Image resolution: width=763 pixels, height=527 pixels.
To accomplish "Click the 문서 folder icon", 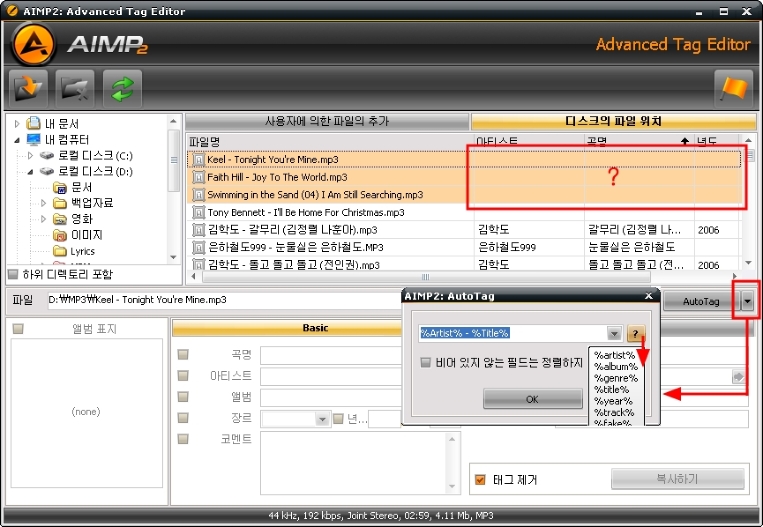I will click(x=60, y=187).
